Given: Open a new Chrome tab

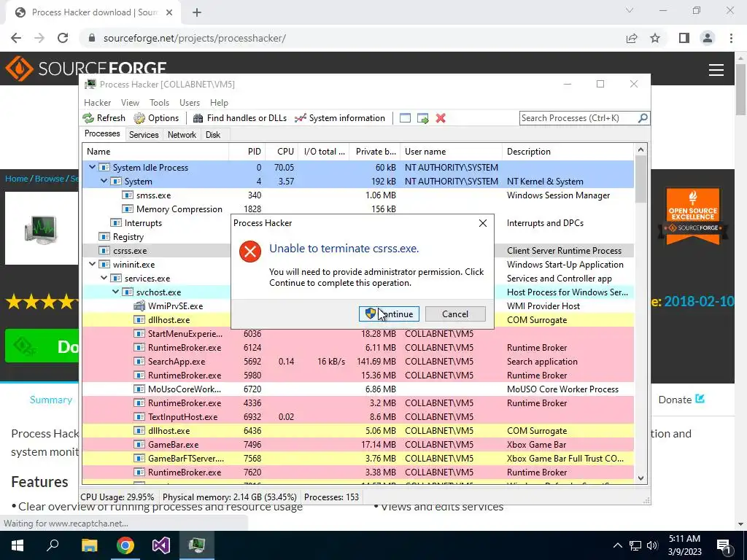Looking at the screenshot, I should point(197,12).
